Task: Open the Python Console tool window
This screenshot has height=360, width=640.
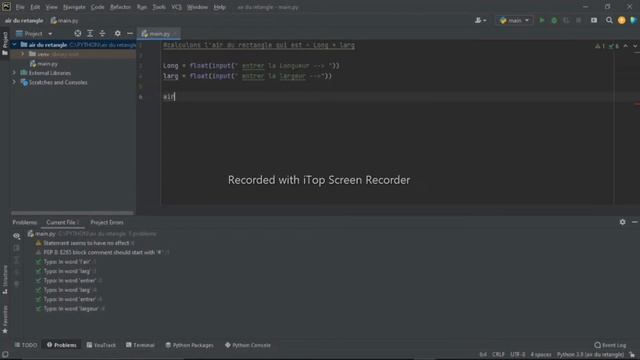Action: [248, 345]
